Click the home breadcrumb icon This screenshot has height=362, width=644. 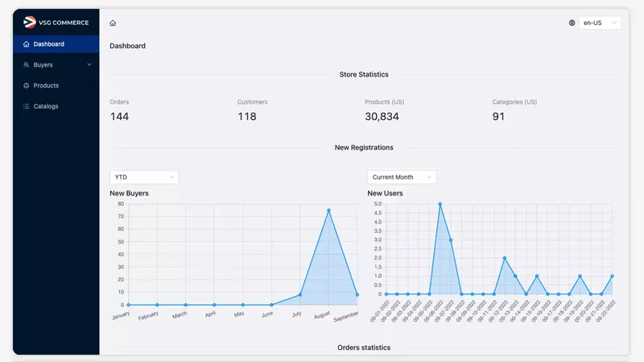(x=113, y=23)
